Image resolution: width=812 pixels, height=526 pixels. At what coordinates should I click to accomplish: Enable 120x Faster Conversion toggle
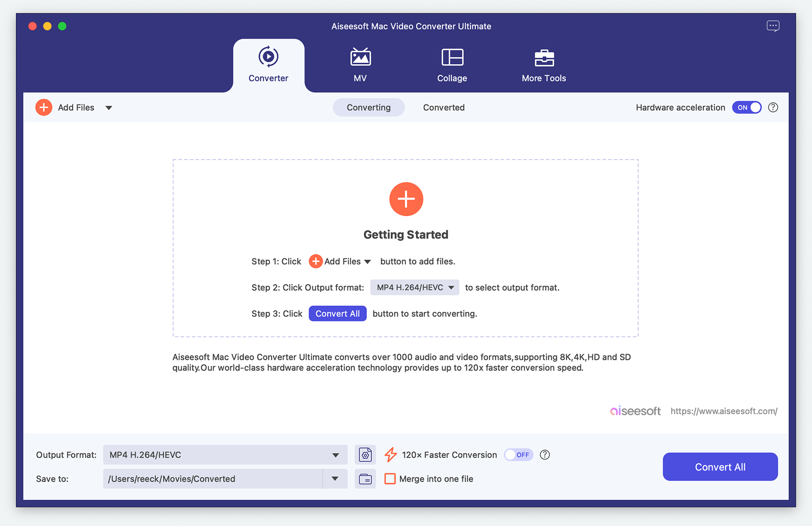pos(519,455)
